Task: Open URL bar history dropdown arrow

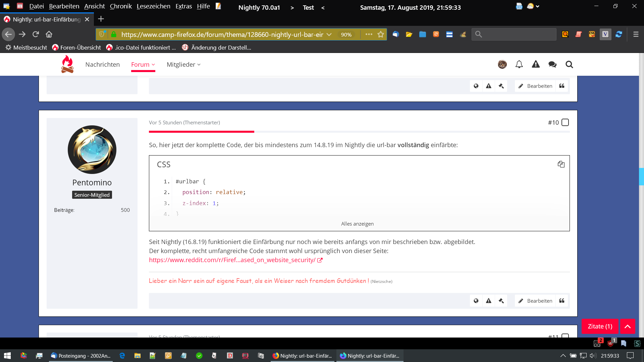Action: click(329, 34)
